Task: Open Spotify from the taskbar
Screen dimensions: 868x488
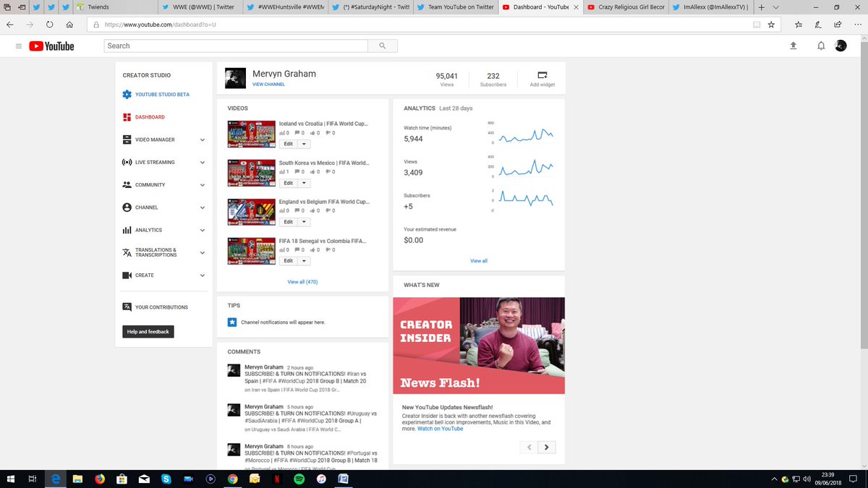Action: (299, 479)
